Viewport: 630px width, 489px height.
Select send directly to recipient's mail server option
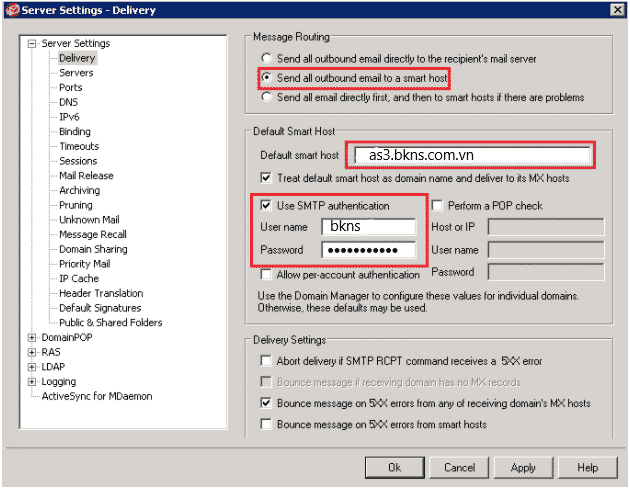click(x=266, y=58)
